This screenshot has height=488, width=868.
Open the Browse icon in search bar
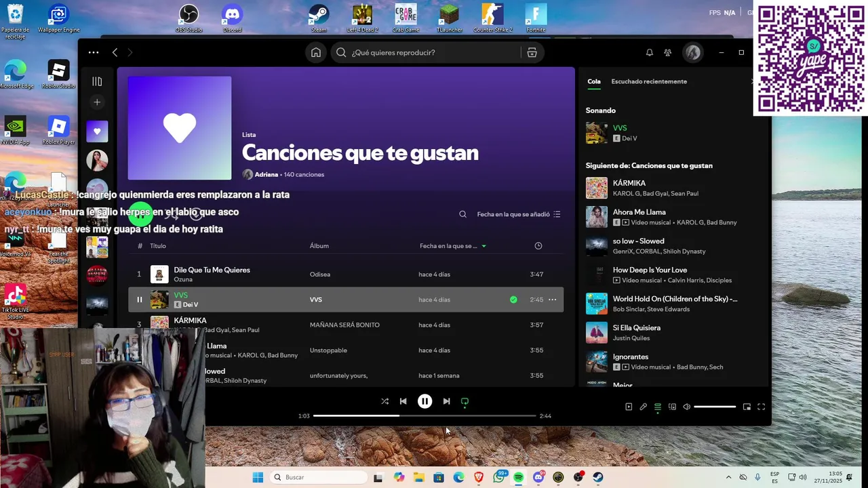coord(532,52)
